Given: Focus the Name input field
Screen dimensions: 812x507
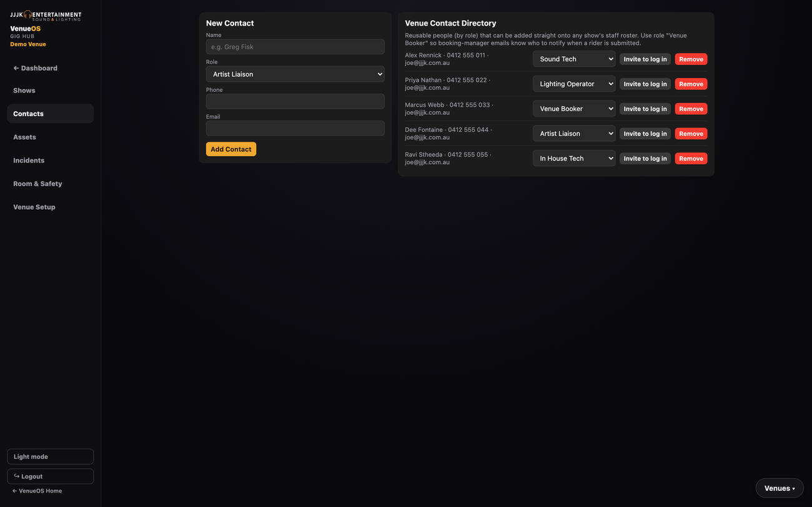Looking at the screenshot, I should tap(295, 47).
